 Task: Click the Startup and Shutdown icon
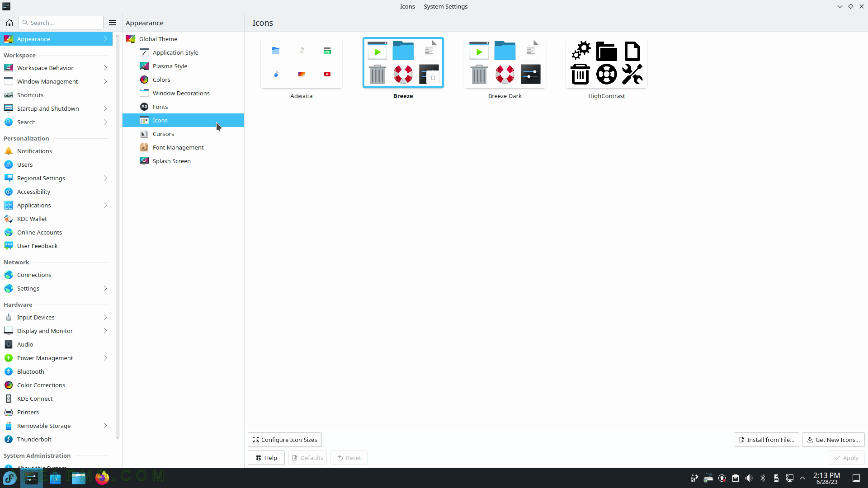[9, 108]
